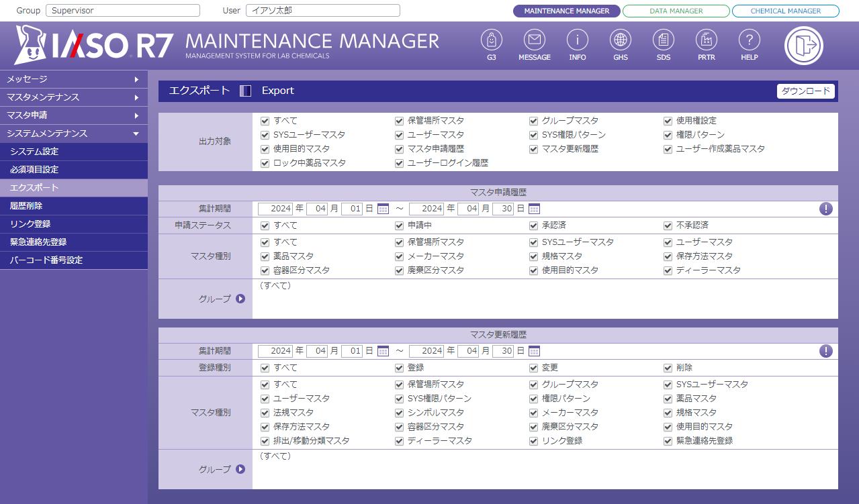The image size is (859, 504).
Task: Toggle 法規マスタ checkbox
Action: click(265, 413)
